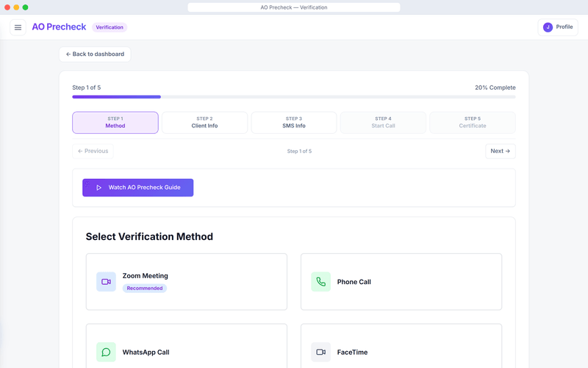Click the 20% Complete text
588x368 pixels.
click(x=495, y=88)
